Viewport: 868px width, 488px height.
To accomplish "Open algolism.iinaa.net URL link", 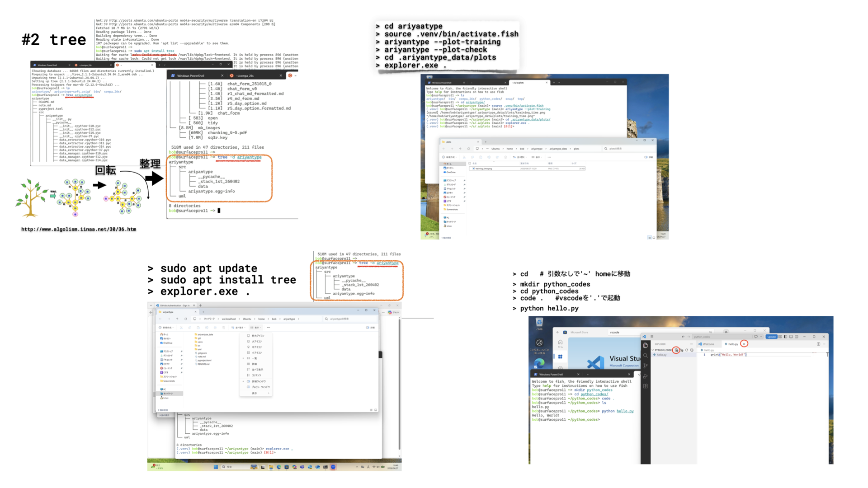I will [x=79, y=229].
